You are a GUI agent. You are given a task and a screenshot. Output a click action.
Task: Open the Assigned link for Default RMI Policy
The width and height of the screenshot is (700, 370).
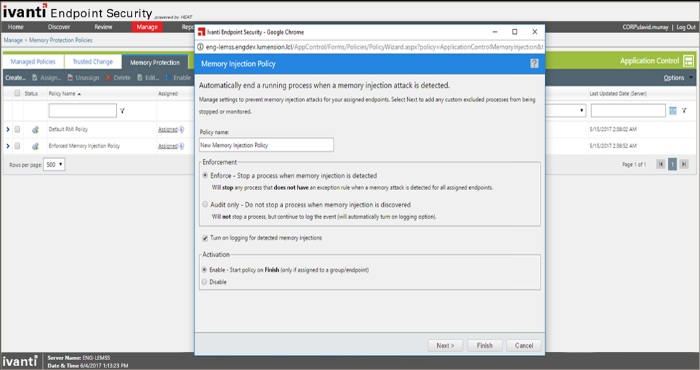pos(168,129)
